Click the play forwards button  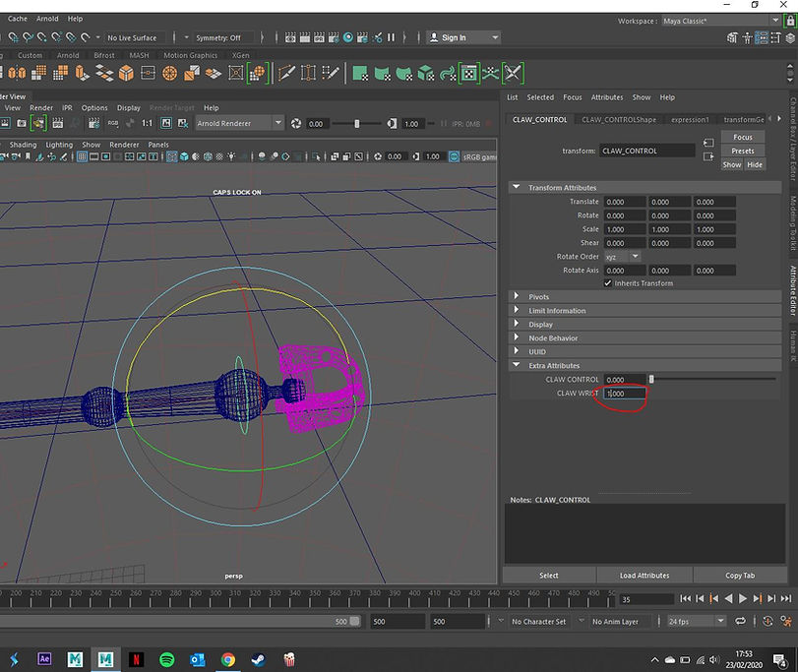pyautogui.click(x=743, y=599)
